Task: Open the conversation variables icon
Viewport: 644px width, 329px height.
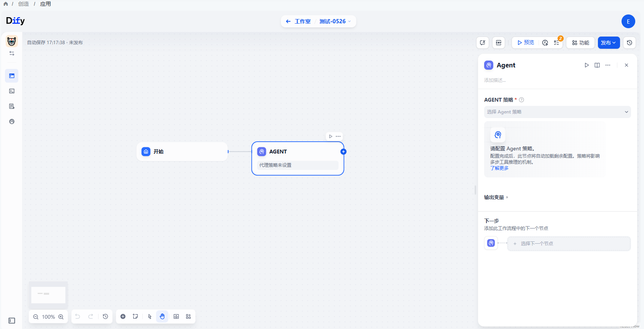Action: [483, 43]
